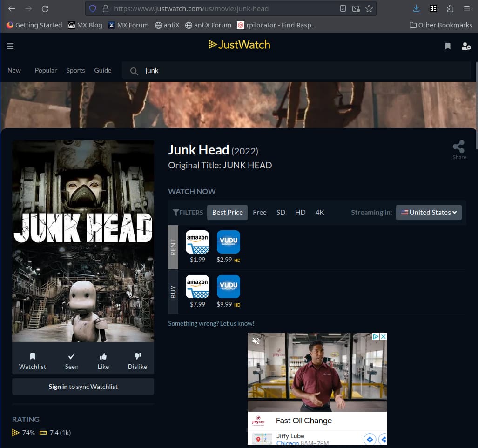Like Junk Head
This screenshot has width=478, height=448.
(x=103, y=361)
